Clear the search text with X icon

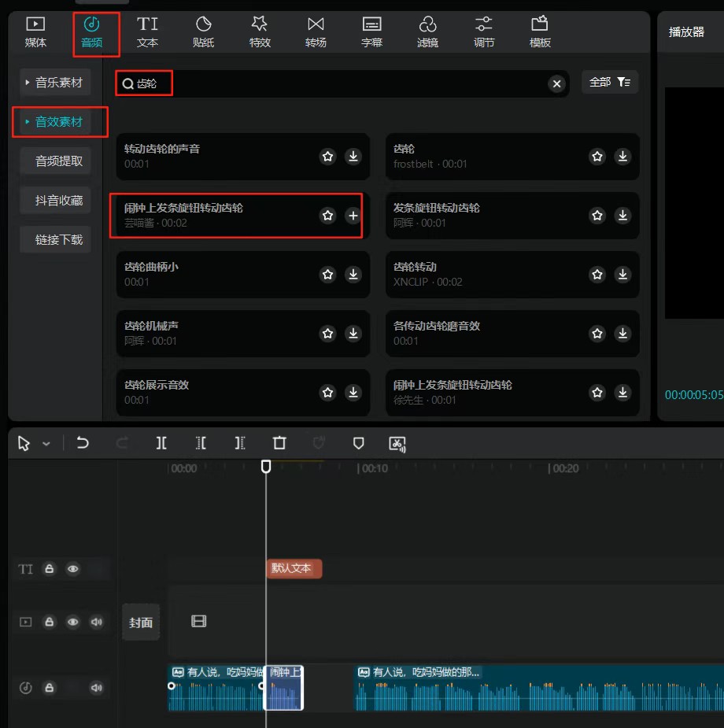pos(557,84)
